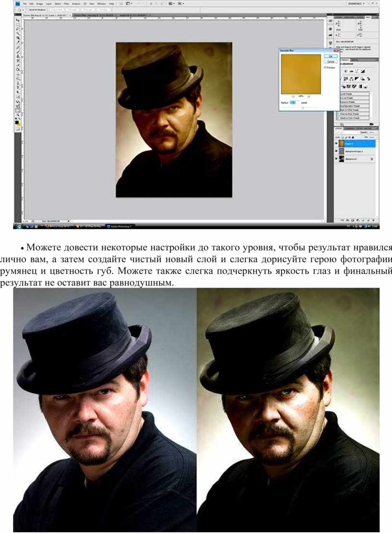This screenshot has width=392, height=534.
Task: Select the Brush tool
Action: click(x=18, y=52)
